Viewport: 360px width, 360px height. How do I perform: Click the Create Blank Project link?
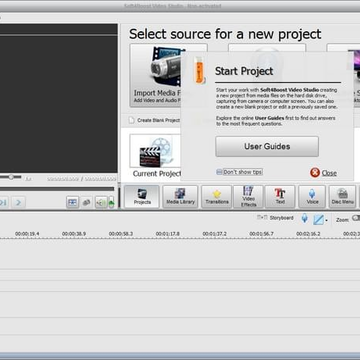pyautogui.click(x=155, y=120)
